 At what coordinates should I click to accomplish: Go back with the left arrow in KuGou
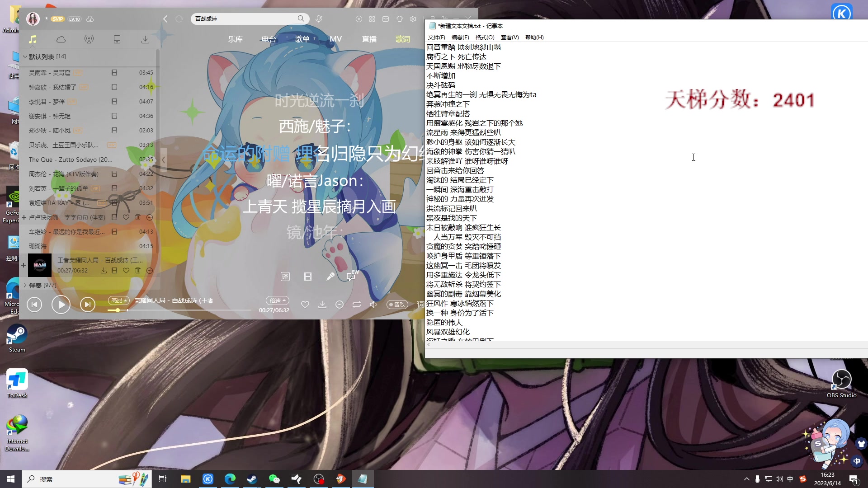[x=165, y=19]
